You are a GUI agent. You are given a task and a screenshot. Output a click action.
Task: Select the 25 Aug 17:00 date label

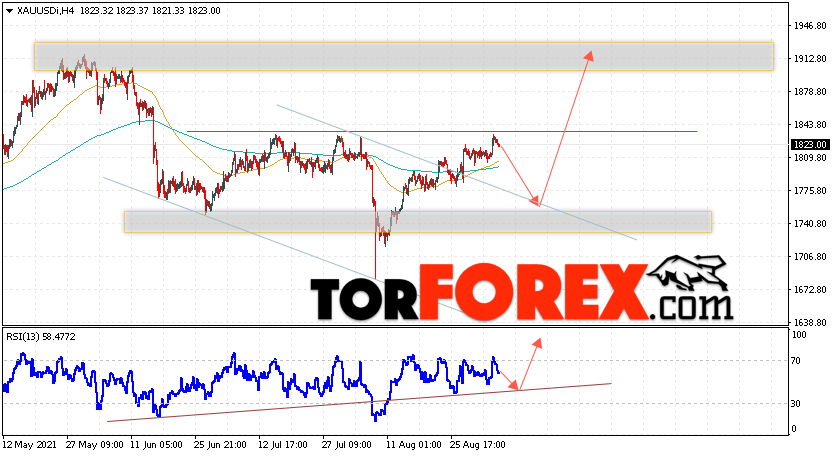point(478,444)
